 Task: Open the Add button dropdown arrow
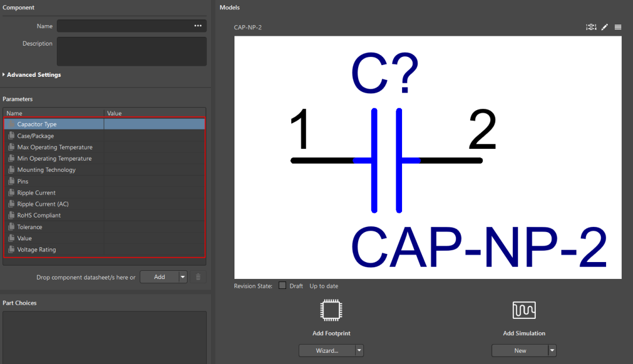pos(183,277)
